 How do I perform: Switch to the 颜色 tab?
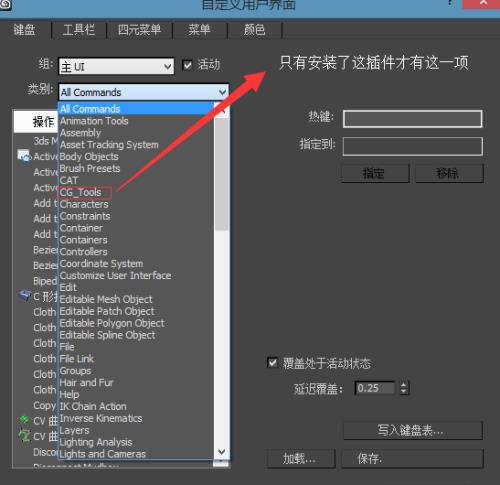coord(255,30)
